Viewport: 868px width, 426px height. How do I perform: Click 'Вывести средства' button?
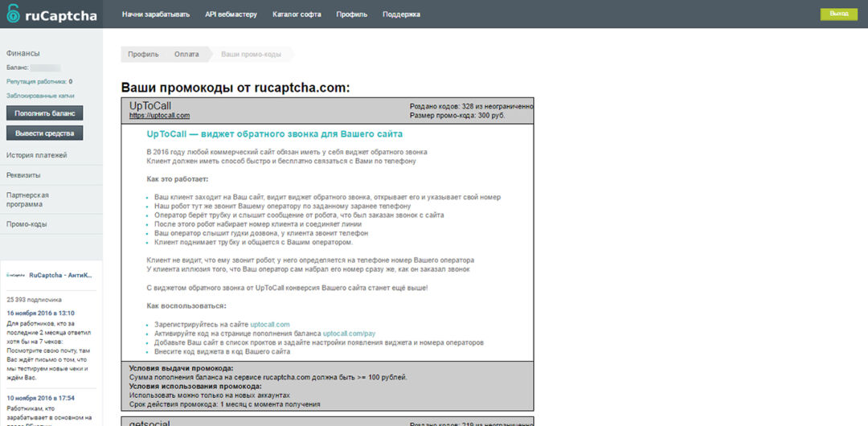click(45, 133)
